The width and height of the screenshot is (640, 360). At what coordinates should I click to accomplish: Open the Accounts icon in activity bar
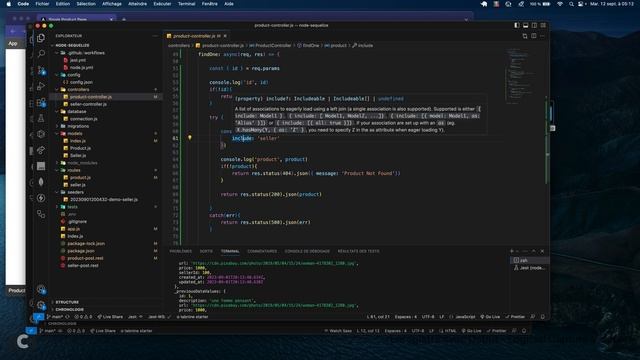[41, 289]
